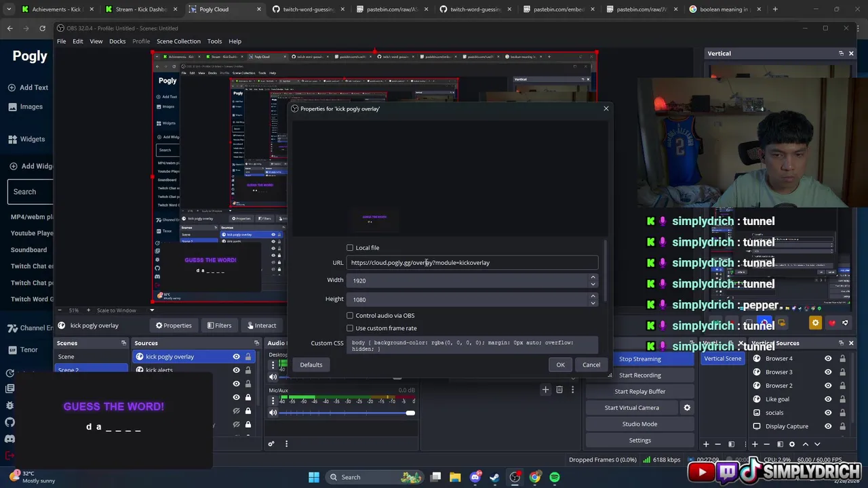The image size is (868, 488).
Task: Toggle lock on kick pogly overlay source
Action: point(248,357)
